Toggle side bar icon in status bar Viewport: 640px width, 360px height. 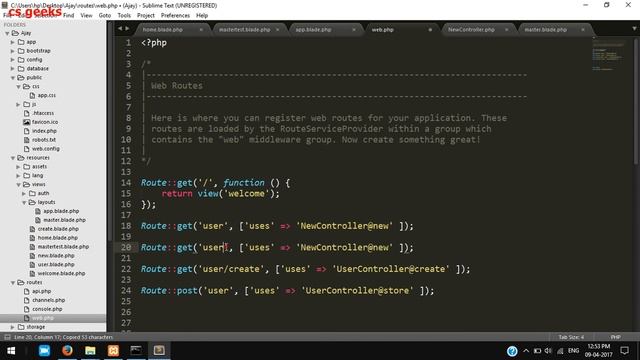coord(7,337)
